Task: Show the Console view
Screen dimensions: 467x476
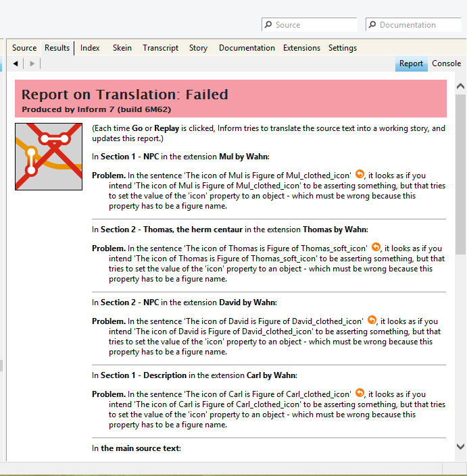Action: click(x=446, y=63)
